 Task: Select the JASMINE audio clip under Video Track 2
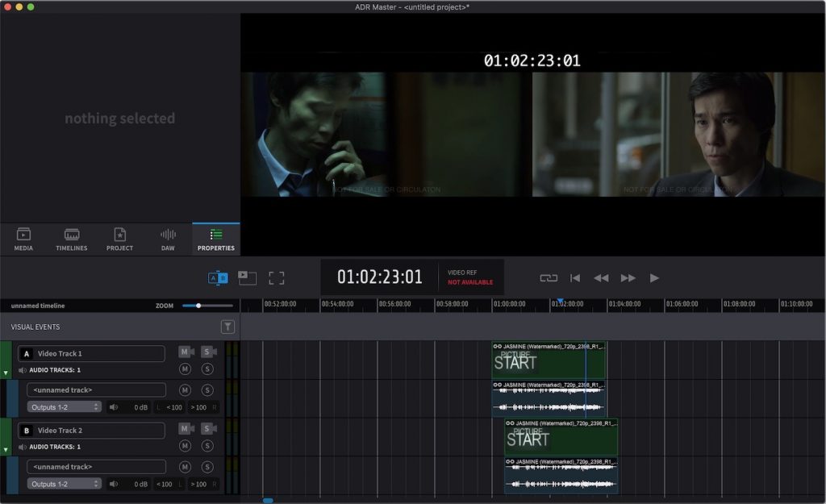[561, 476]
